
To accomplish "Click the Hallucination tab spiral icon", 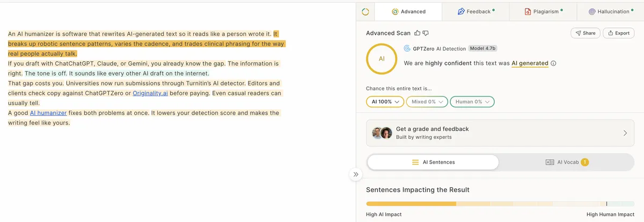I will (592, 11).
